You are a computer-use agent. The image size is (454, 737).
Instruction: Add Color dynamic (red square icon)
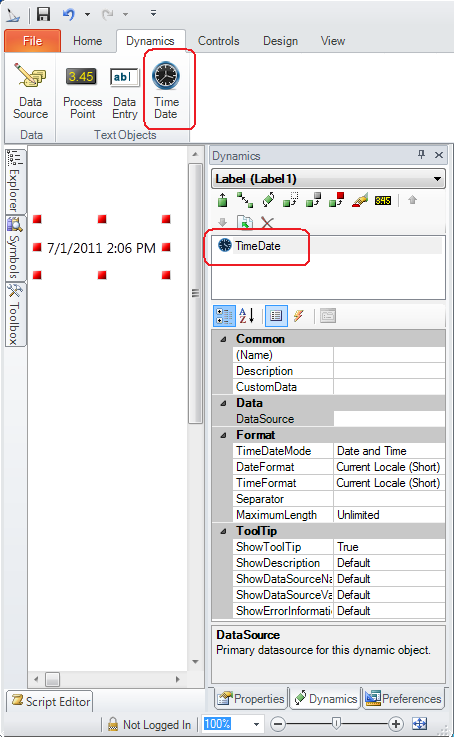coord(337,200)
